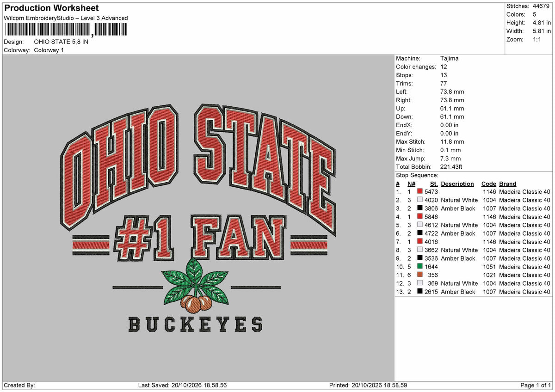This screenshot has height=392, width=555.
Task: Click stitch count '4722' in stop 6
Action: click(431, 233)
